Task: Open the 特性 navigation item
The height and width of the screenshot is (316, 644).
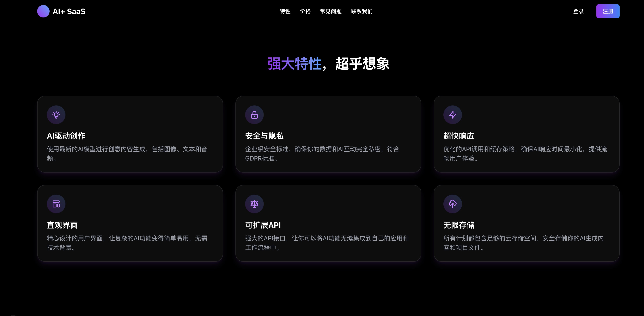Action: click(x=285, y=11)
